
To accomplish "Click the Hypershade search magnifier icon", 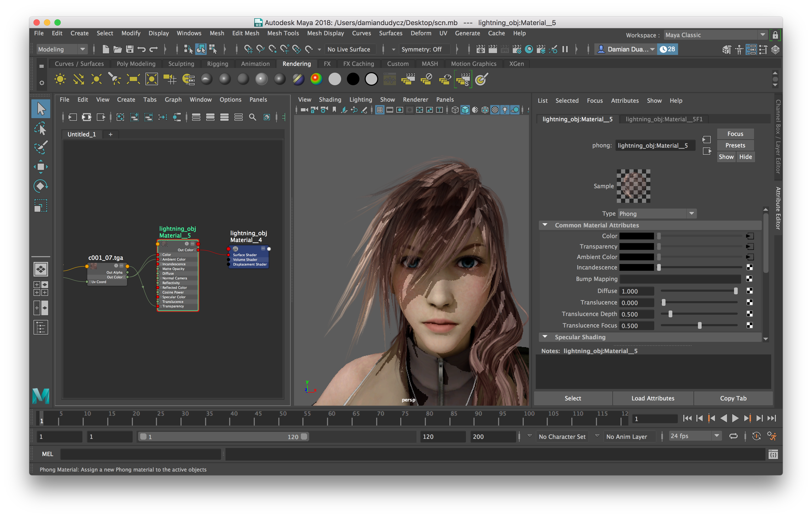I will coord(252,117).
